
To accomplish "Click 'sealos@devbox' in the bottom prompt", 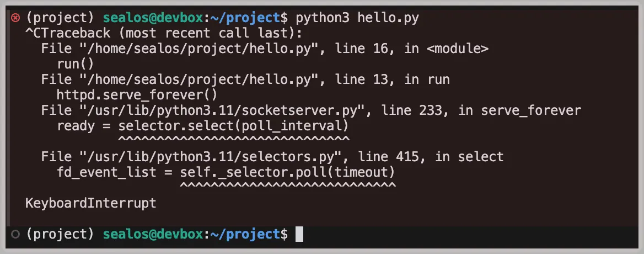I will coord(153,234).
